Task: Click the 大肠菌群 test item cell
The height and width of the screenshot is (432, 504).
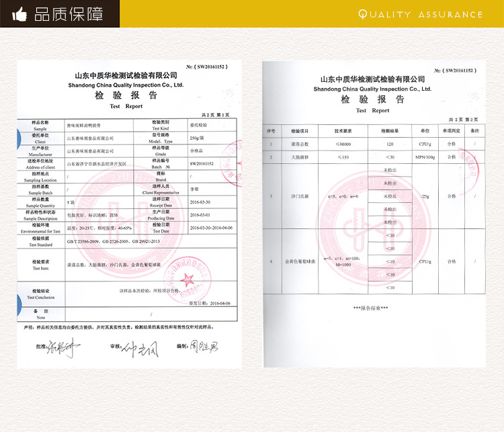Action: click(x=300, y=157)
